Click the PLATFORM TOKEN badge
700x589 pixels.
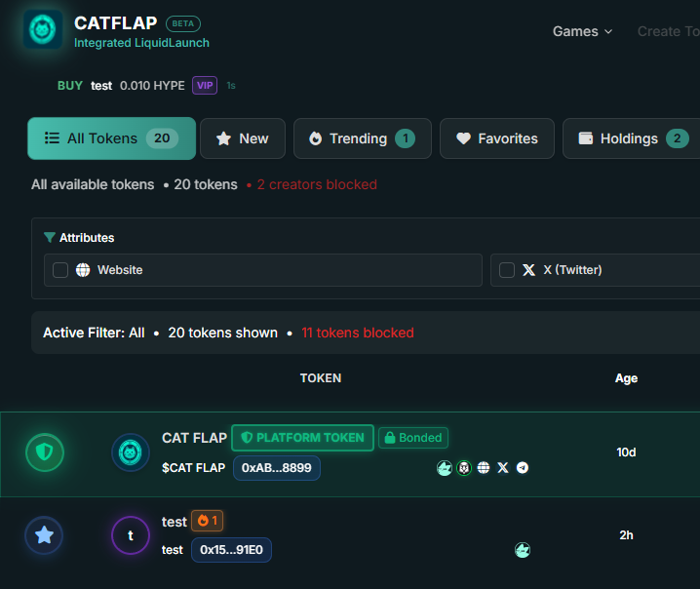(x=302, y=438)
